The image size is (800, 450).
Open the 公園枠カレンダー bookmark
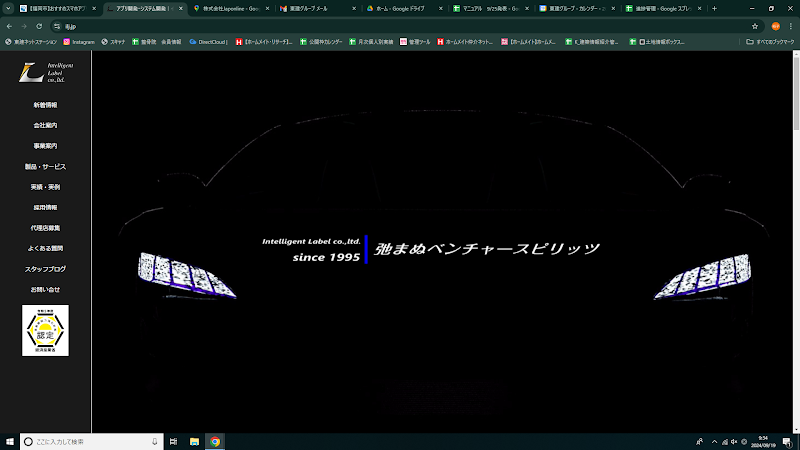point(321,42)
